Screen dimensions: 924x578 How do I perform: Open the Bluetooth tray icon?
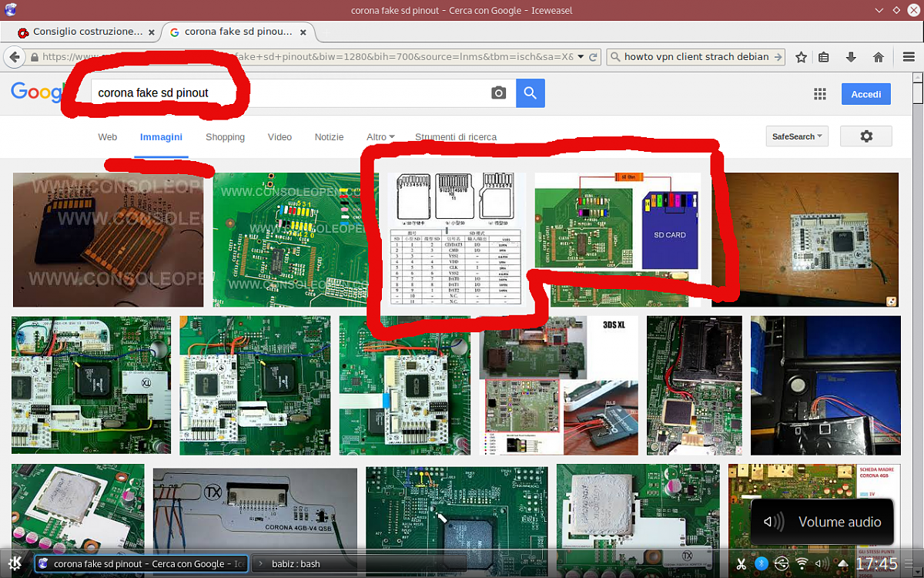coord(762,564)
